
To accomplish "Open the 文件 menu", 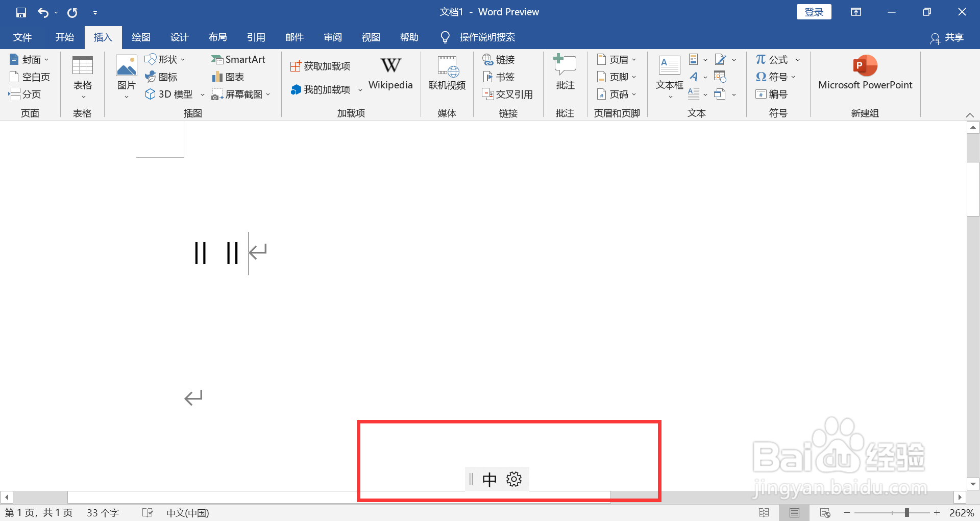I will 22,37.
